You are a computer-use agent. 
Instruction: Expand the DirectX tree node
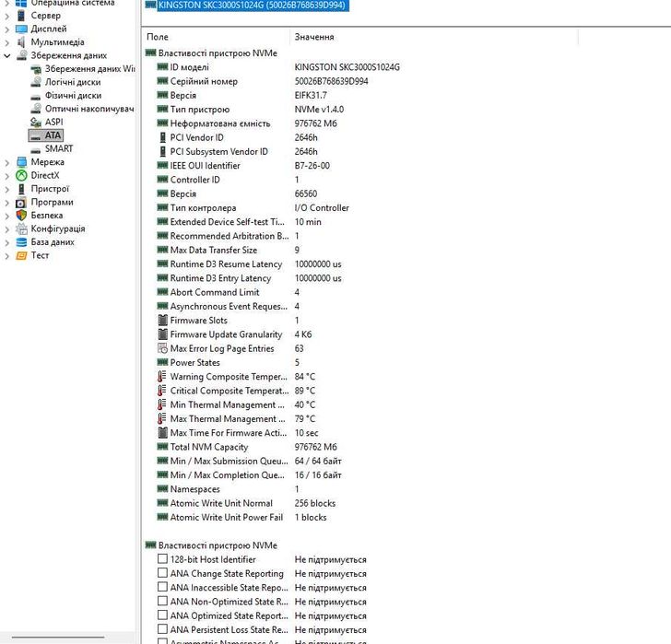(x=6, y=176)
